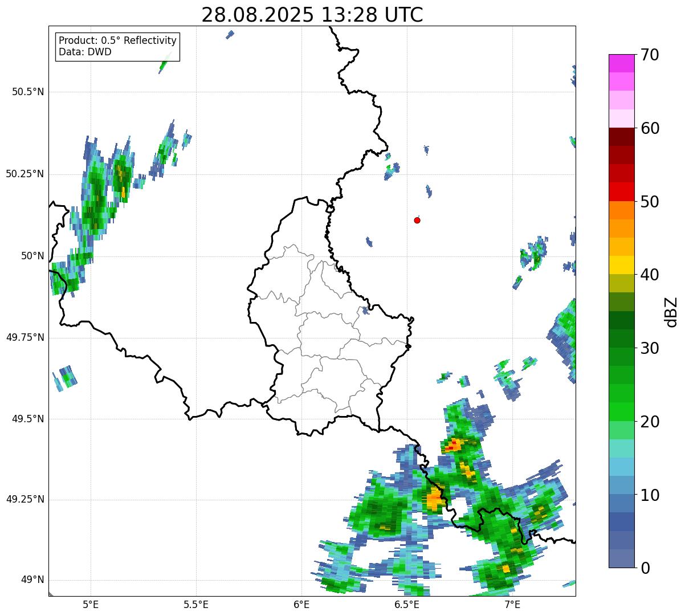Image resolution: width=685 pixels, height=616 pixels.
Task: Click the olive colorbar segment below 40
Action: [622, 283]
